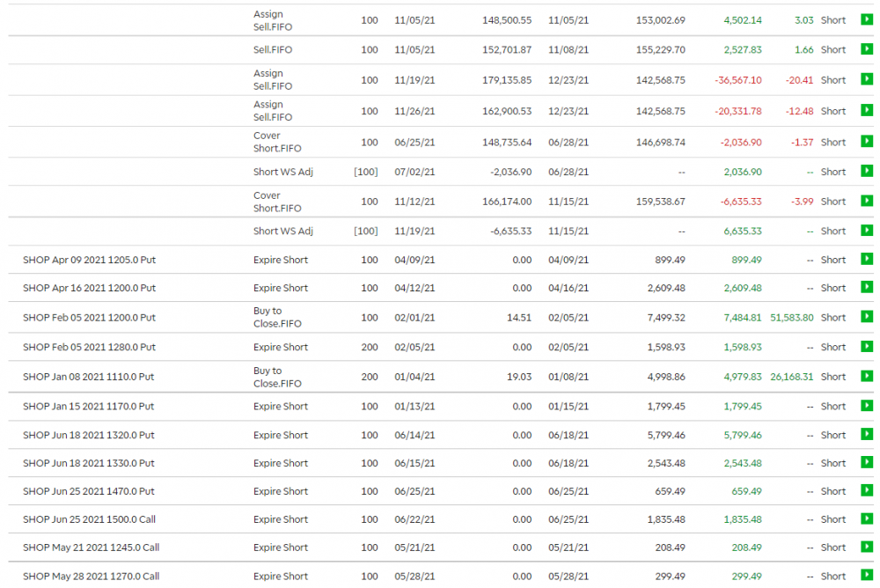Screen dimensions: 880x588
Task: Click green arrow icon in 4,502.14 gain row
Action: click(867, 19)
